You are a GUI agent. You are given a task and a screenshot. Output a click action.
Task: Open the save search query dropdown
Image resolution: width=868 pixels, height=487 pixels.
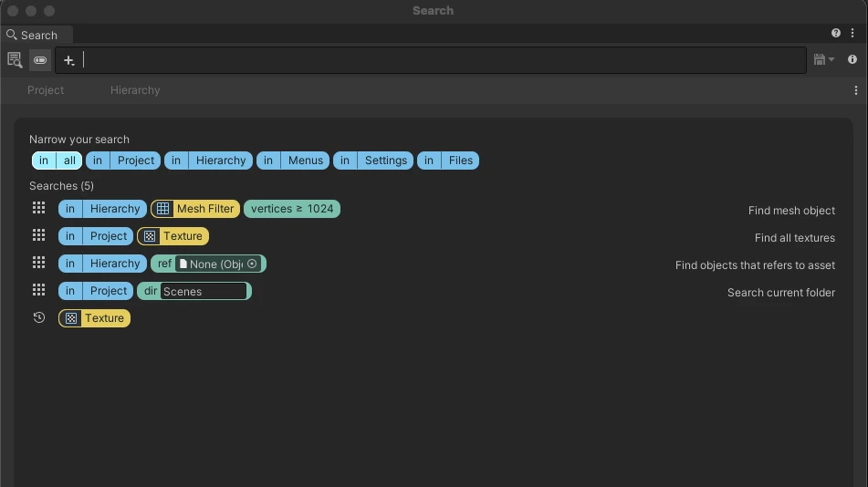pyautogui.click(x=823, y=59)
